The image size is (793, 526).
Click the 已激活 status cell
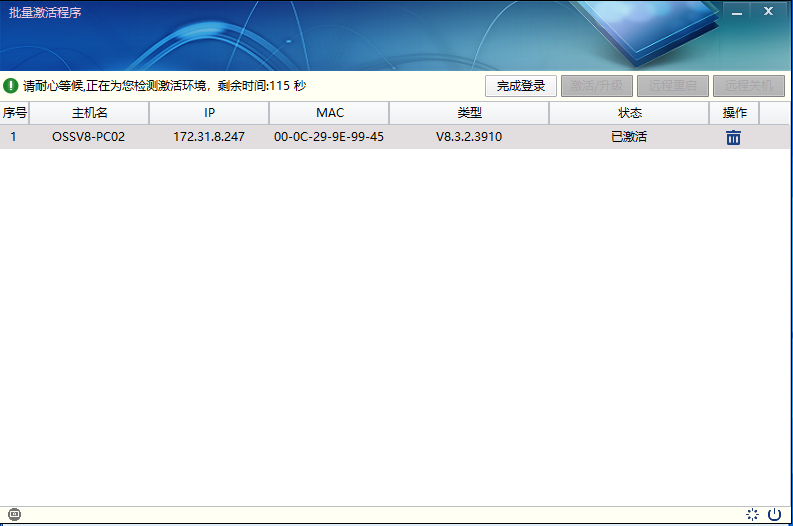coord(629,137)
